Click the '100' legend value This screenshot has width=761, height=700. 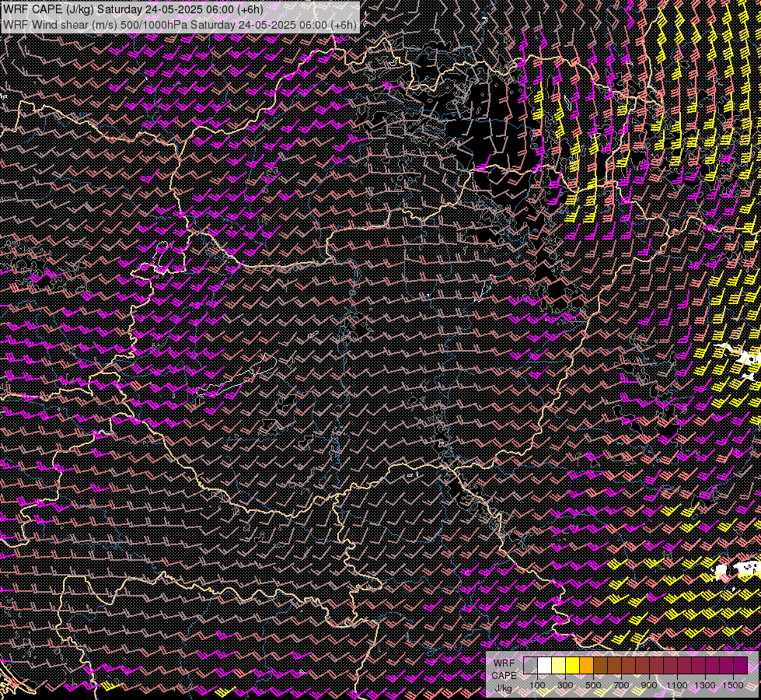tap(537, 685)
